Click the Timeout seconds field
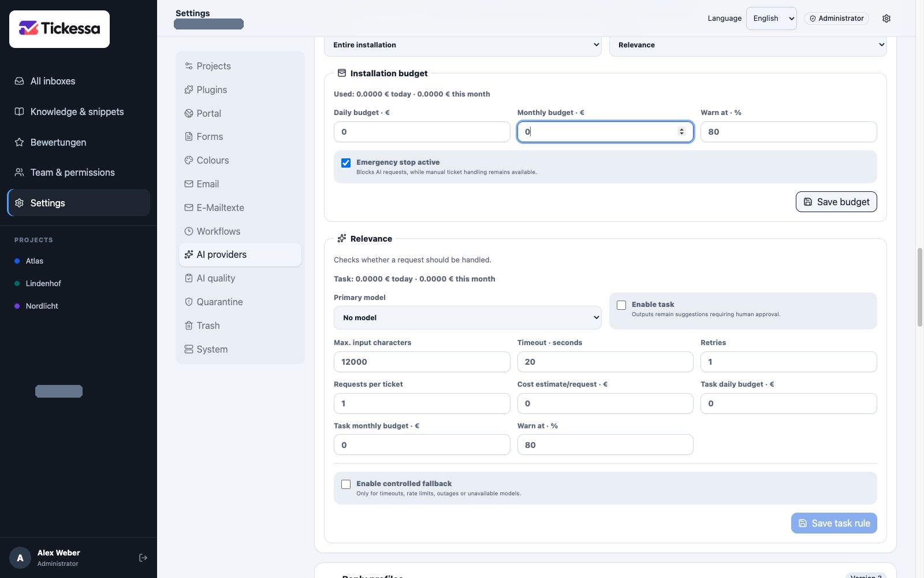The image size is (924, 578). click(605, 362)
